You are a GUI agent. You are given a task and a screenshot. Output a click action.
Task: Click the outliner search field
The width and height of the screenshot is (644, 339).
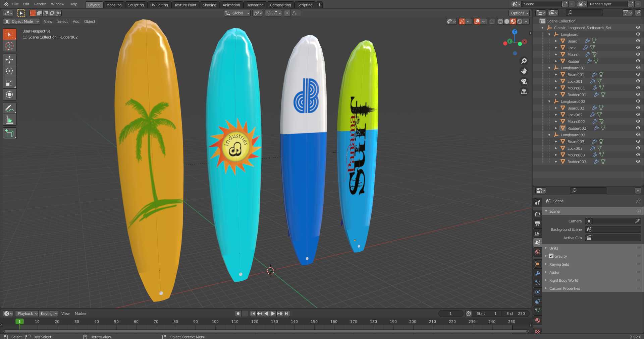pos(584,13)
